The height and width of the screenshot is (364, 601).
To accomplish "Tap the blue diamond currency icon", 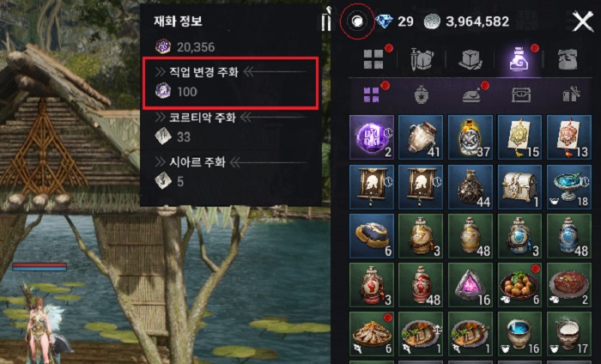I will [384, 21].
